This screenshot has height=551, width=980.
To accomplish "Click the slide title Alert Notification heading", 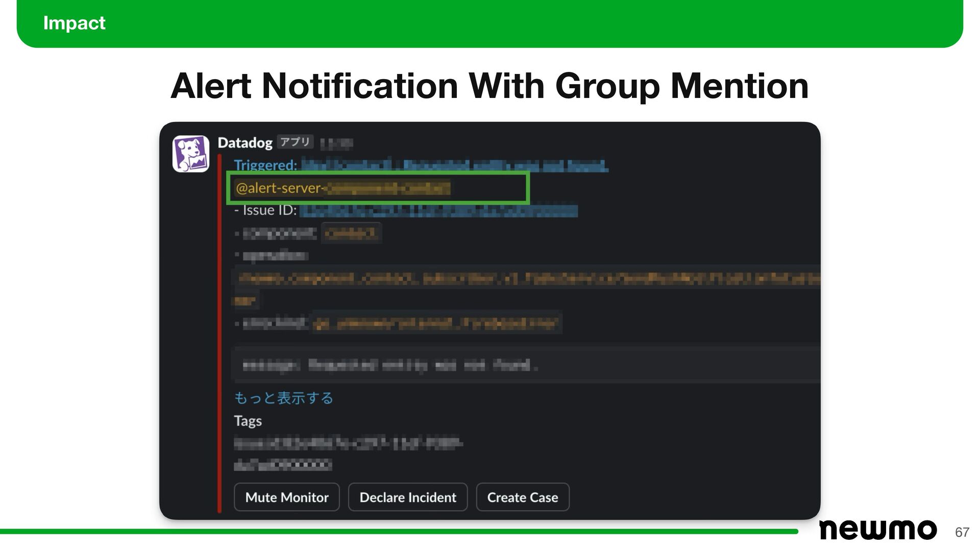I will pyautogui.click(x=489, y=86).
